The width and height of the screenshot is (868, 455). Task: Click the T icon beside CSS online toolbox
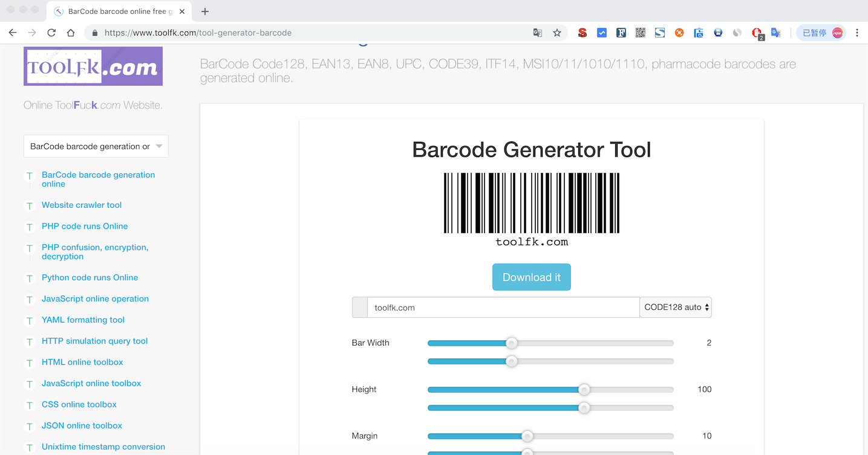coord(29,405)
